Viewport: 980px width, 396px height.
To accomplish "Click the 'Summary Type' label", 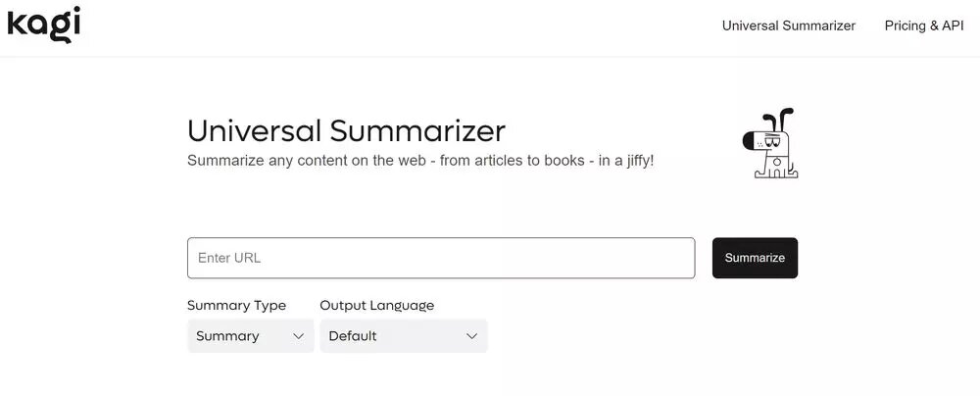I will click(236, 305).
